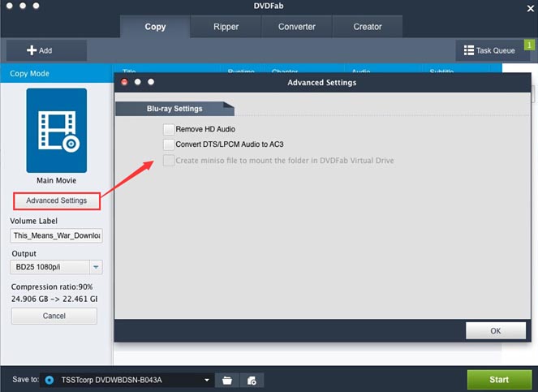Viewport: 538px width, 392px height.
Task: Click the Advanced Settings dialog title
Action: click(x=322, y=83)
